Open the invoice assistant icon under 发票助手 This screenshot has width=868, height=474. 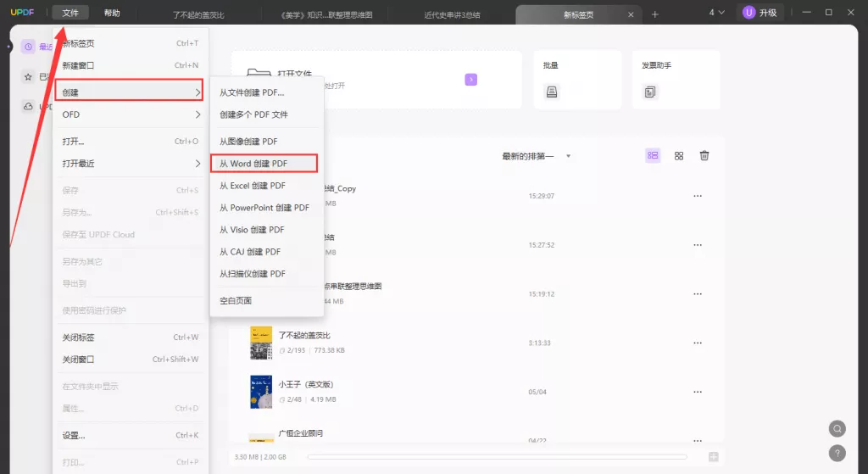click(x=650, y=92)
